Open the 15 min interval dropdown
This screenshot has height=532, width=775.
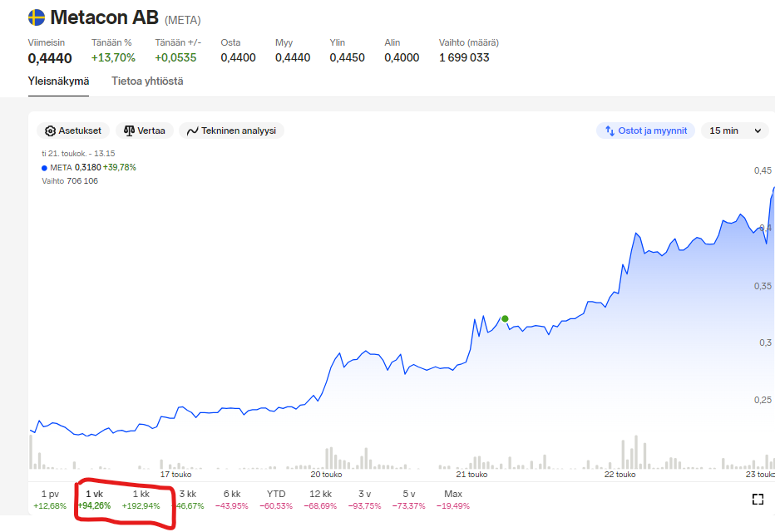[x=733, y=131]
